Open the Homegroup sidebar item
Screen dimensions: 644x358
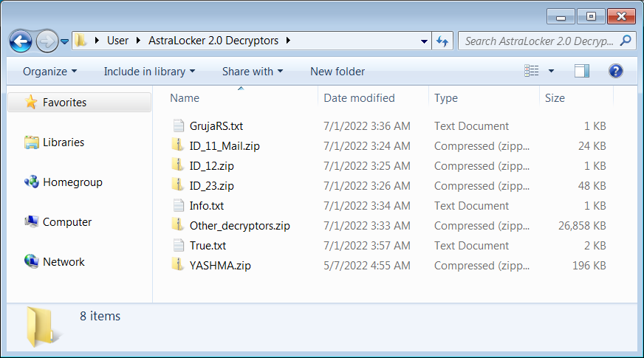(72, 182)
